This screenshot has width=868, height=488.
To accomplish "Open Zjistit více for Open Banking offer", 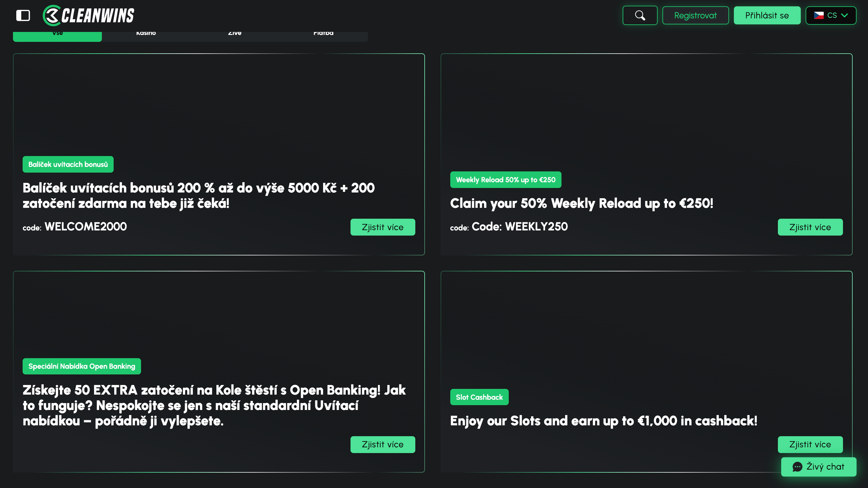I will 382,444.
